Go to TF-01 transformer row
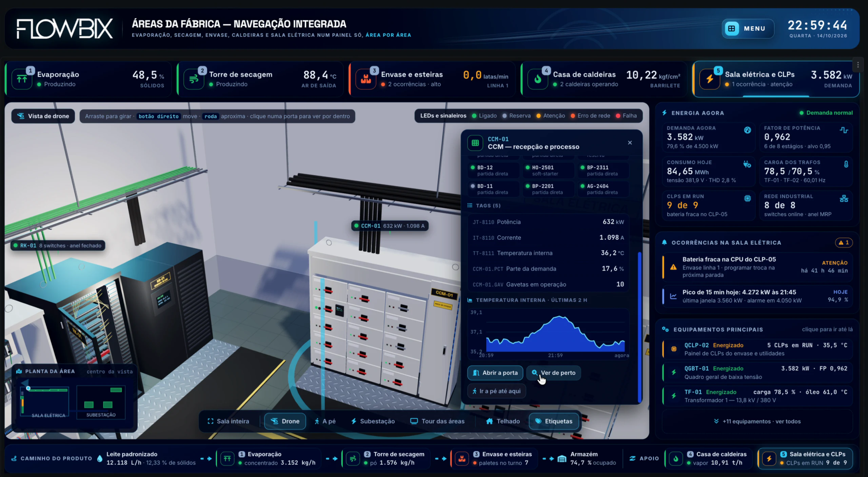 point(757,396)
